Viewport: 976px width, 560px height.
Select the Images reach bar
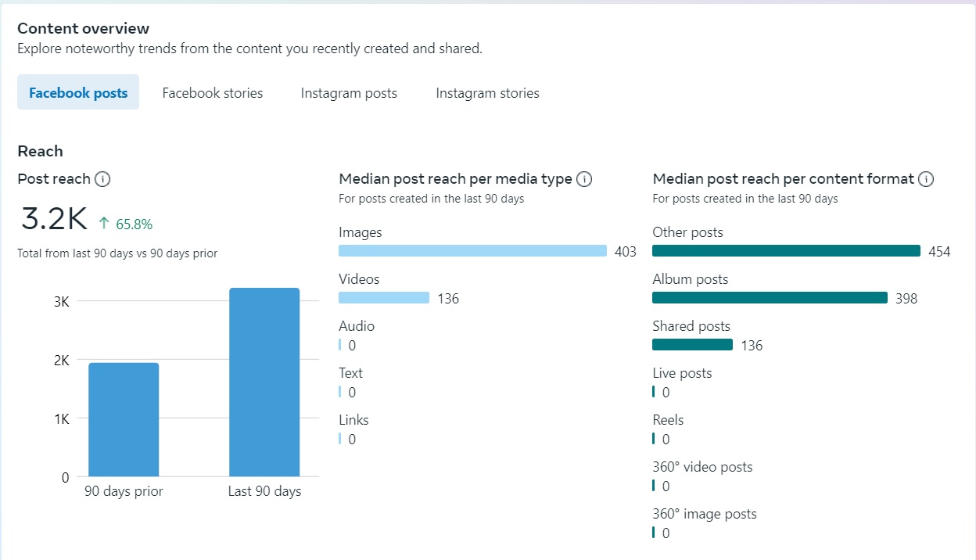pos(472,251)
